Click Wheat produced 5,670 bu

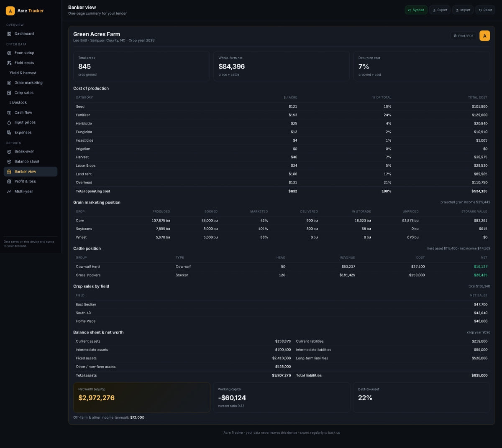pyautogui.click(x=163, y=237)
